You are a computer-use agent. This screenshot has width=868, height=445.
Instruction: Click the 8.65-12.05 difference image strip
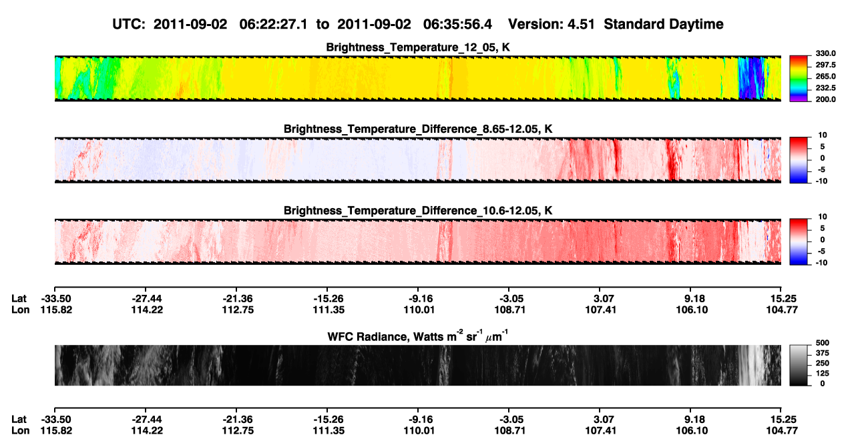point(418,160)
